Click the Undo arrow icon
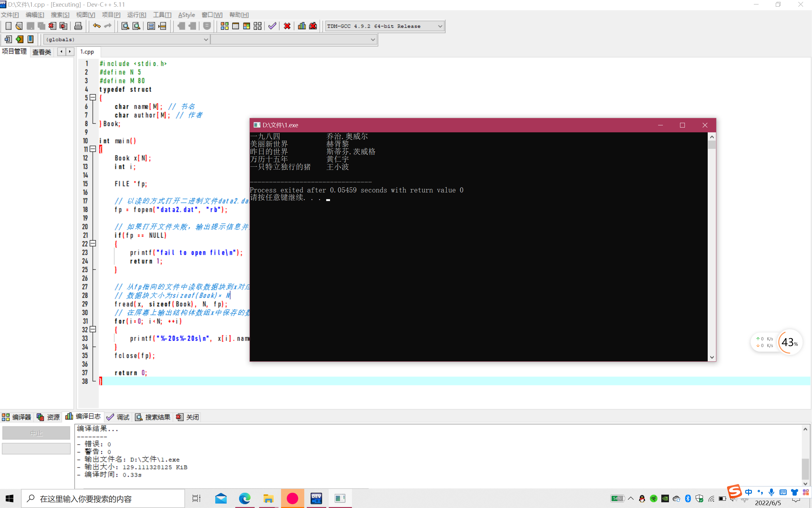Screen dimensions: 812x508 pyautogui.click(x=97, y=26)
